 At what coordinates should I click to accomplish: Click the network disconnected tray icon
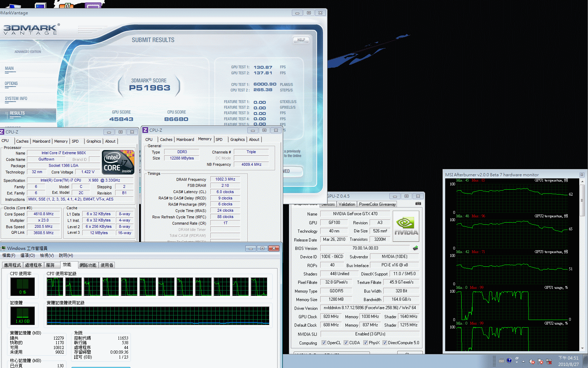[x=549, y=361]
